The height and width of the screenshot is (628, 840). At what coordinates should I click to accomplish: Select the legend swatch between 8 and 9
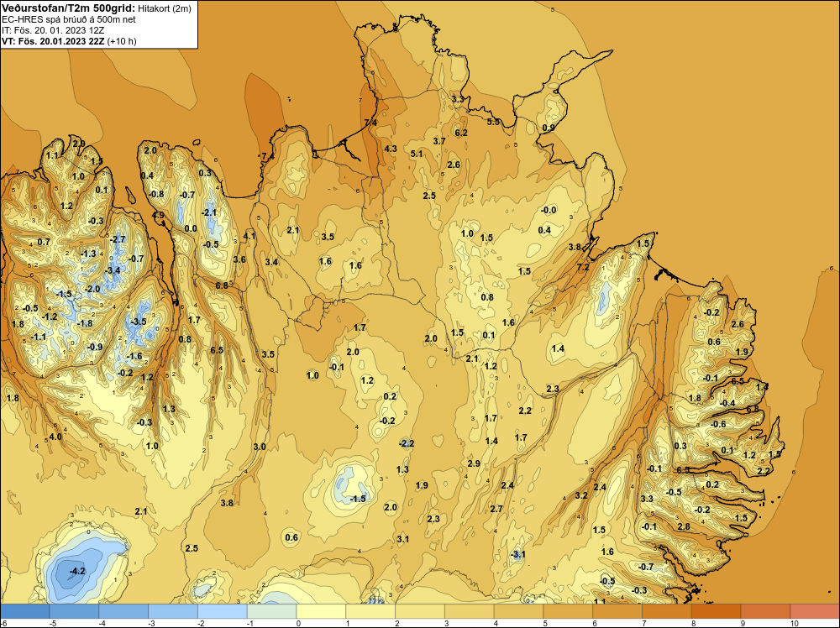pyautogui.click(x=717, y=611)
